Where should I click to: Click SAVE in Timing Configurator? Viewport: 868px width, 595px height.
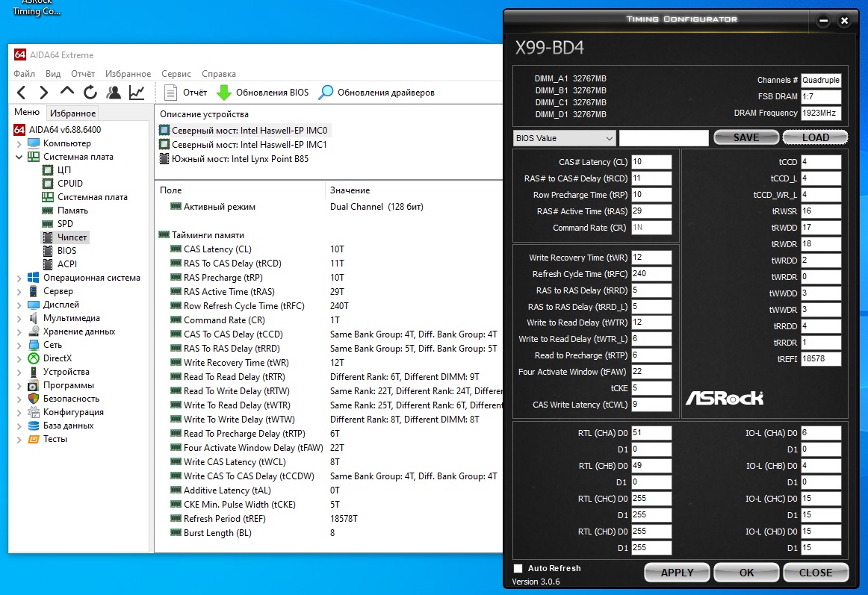click(x=746, y=137)
